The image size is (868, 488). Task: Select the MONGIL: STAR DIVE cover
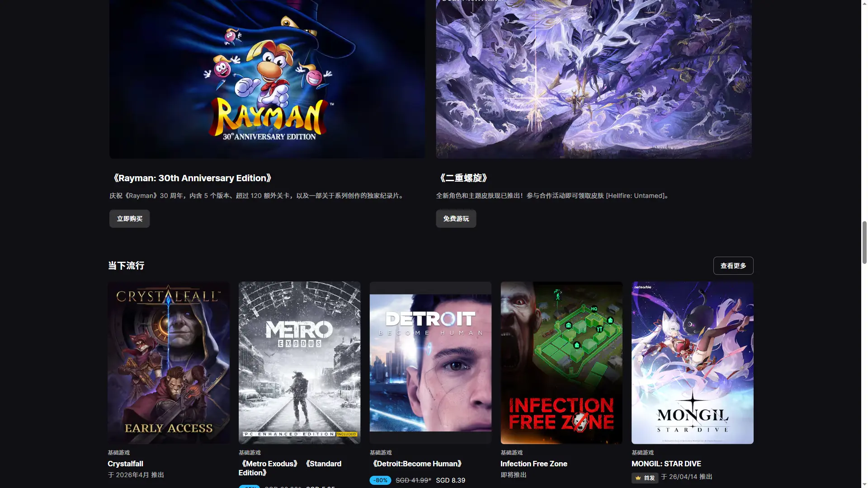[692, 362]
